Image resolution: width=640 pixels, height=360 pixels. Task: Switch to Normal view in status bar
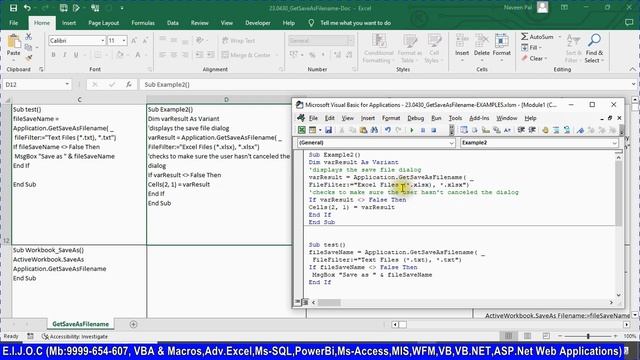tap(509, 336)
